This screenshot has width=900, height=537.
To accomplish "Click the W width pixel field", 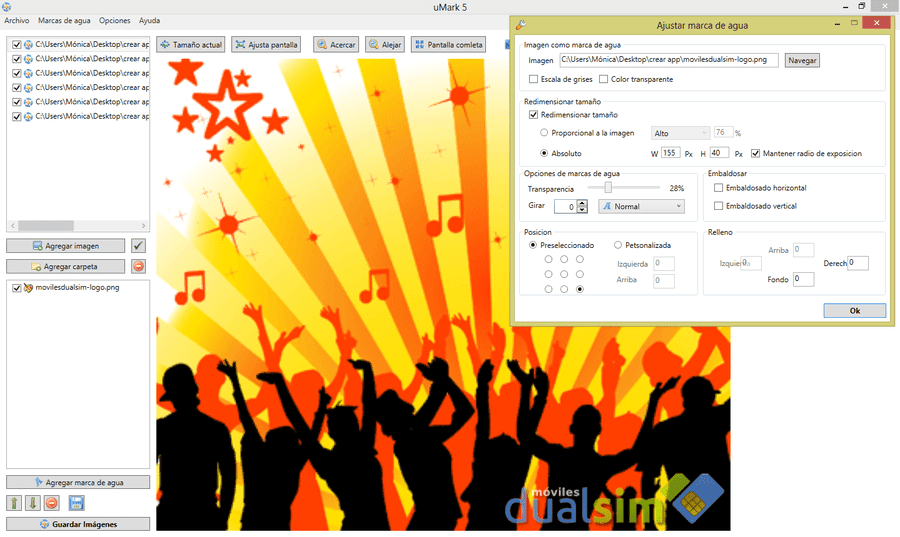I will [670, 153].
